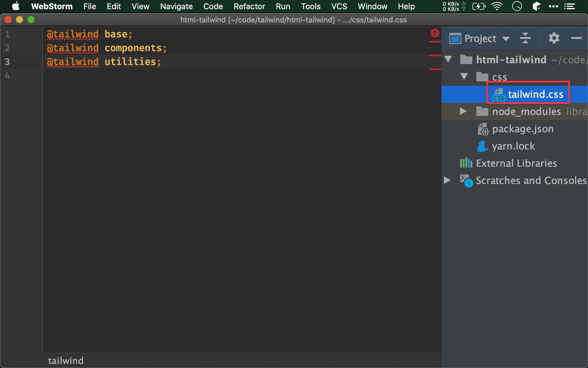
Task: Select yarn.lock in project tree
Action: click(x=513, y=146)
